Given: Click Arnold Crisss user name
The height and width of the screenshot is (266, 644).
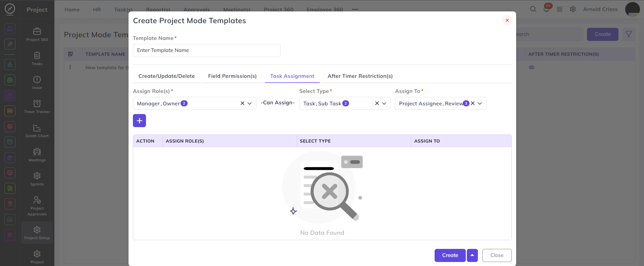Looking at the screenshot, I should (x=600, y=9).
